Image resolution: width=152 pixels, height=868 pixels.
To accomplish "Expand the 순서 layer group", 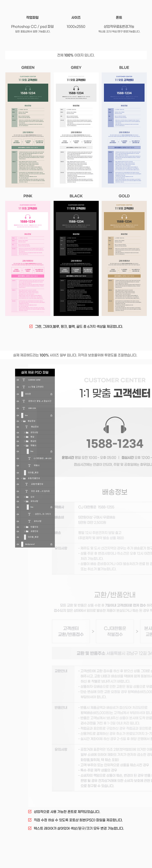I will pyautogui.click(x=24, y=497).
